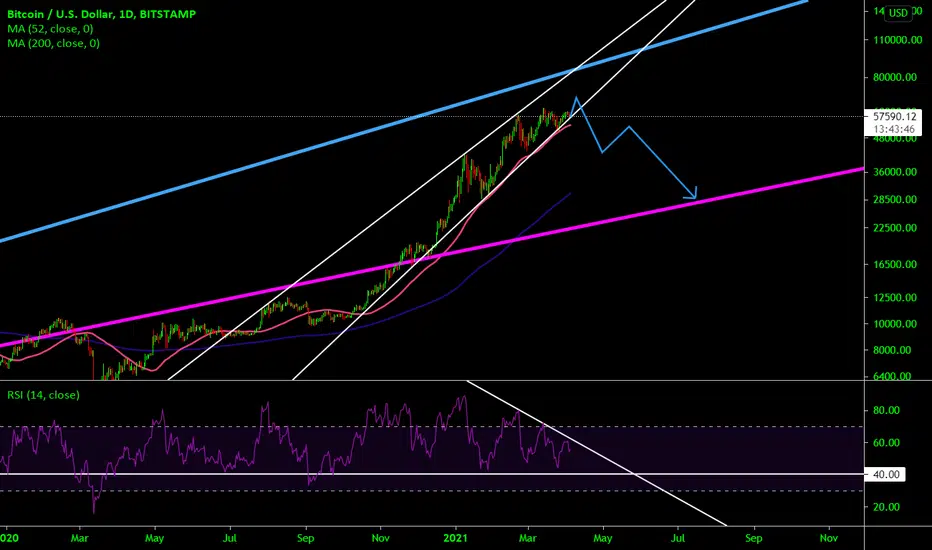Click the 80000.00 price axis label
This screenshot has width=932, height=550.
coord(895,77)
